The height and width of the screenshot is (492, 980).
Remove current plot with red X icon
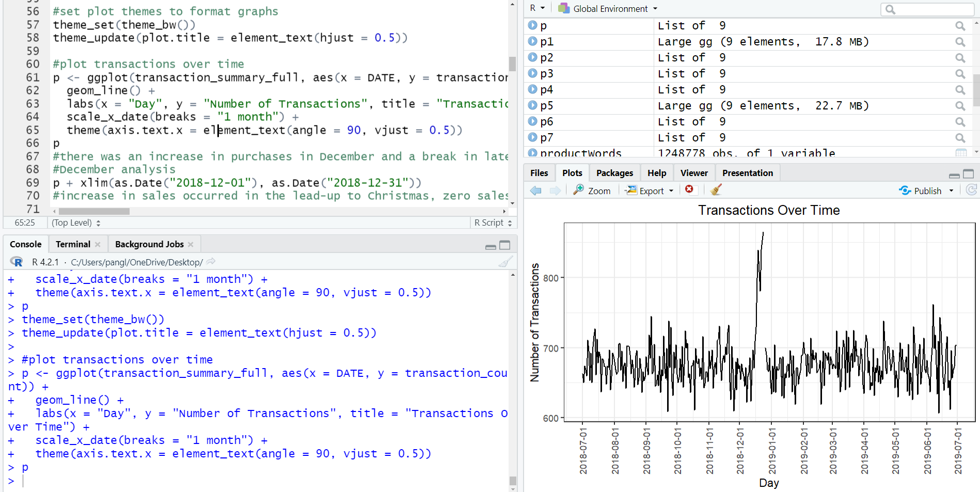[689, 189]
